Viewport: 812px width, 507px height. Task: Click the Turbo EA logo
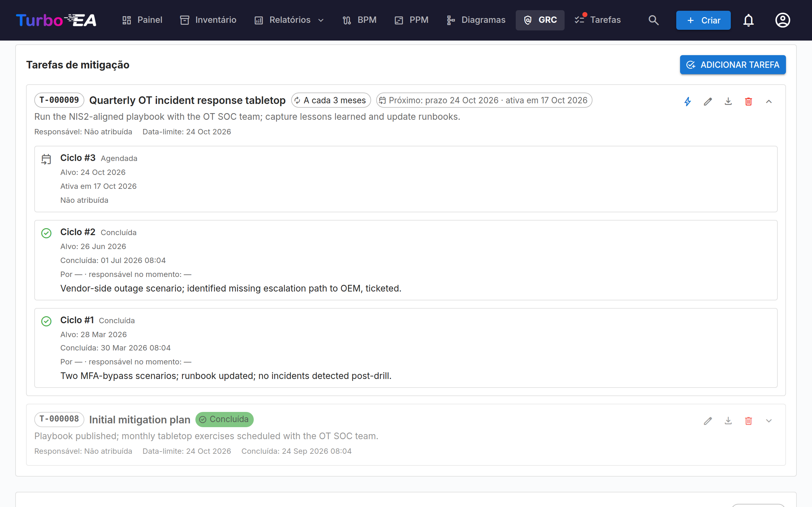[56, 20]
